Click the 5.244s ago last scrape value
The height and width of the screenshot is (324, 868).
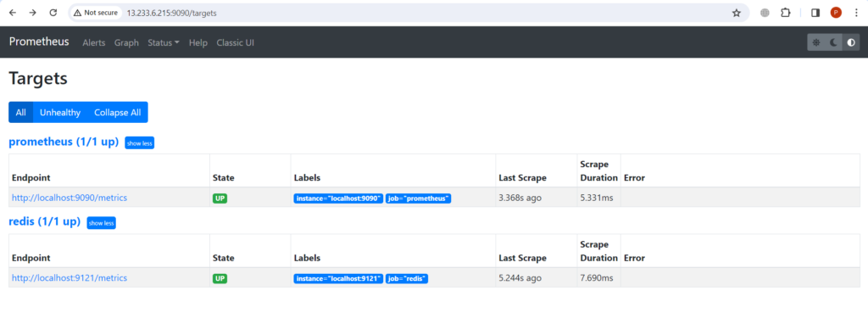pos(520,278)
